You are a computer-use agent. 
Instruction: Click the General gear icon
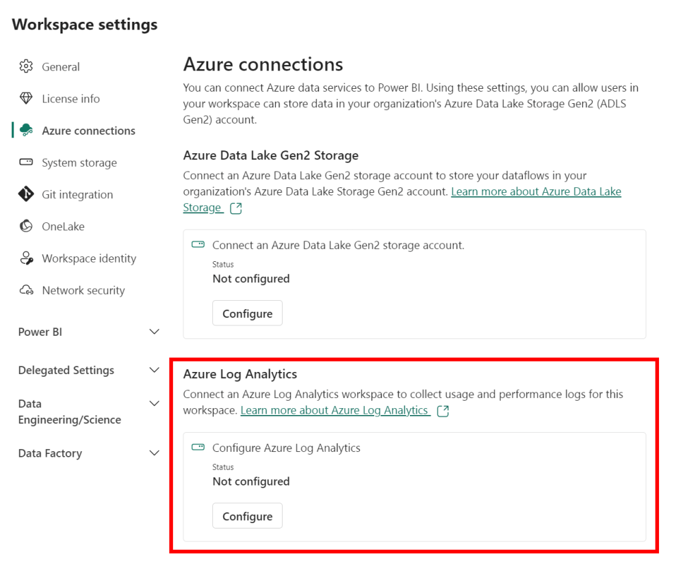click(x=26, y=66)
